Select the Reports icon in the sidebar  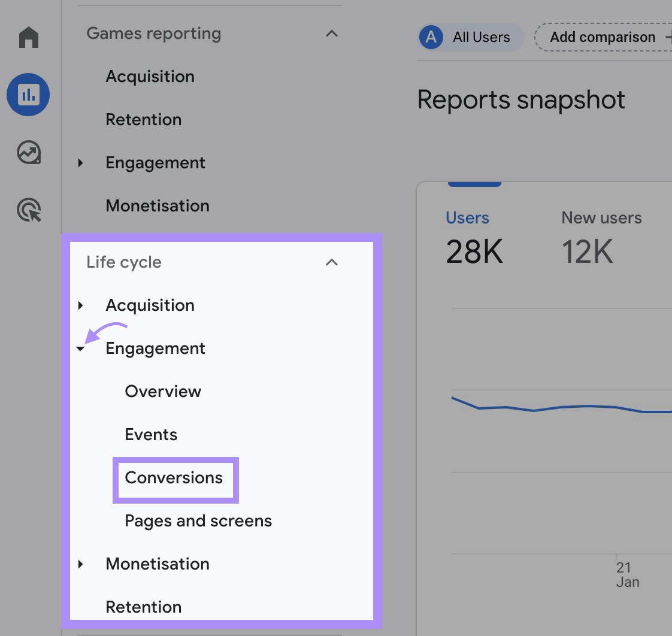[x=28, y=94]
